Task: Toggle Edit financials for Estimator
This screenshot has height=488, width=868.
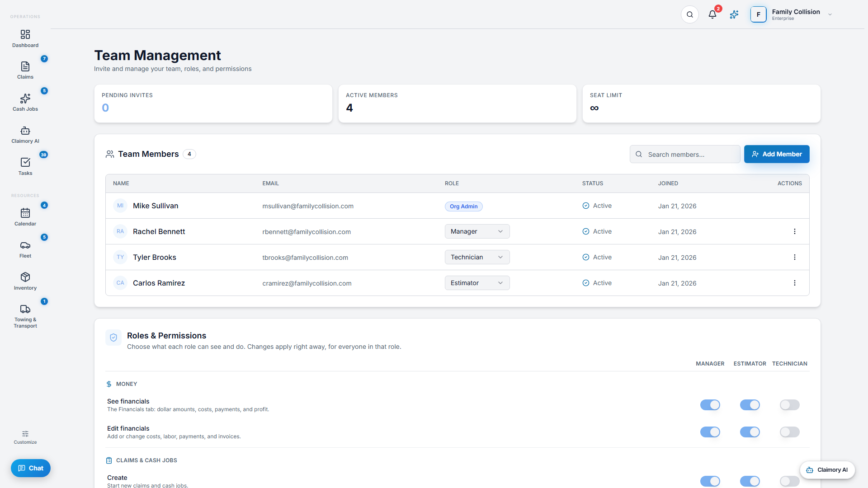Action: pos(750,432)
